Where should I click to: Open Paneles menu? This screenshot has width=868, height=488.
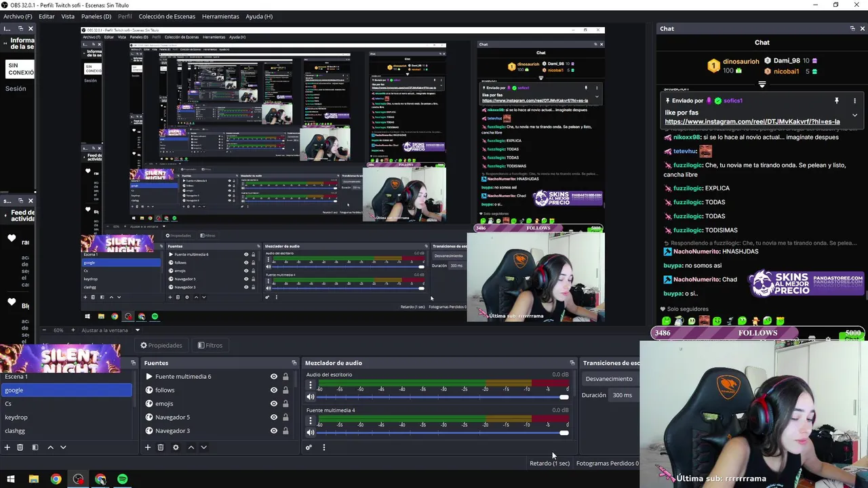[96, 16]
